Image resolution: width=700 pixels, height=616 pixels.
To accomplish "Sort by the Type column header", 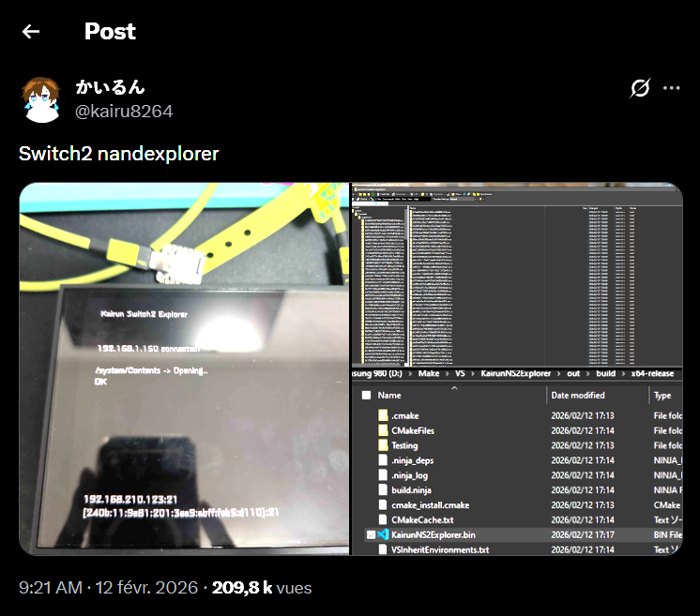I will pyautogui.click(x=662, y=396).
